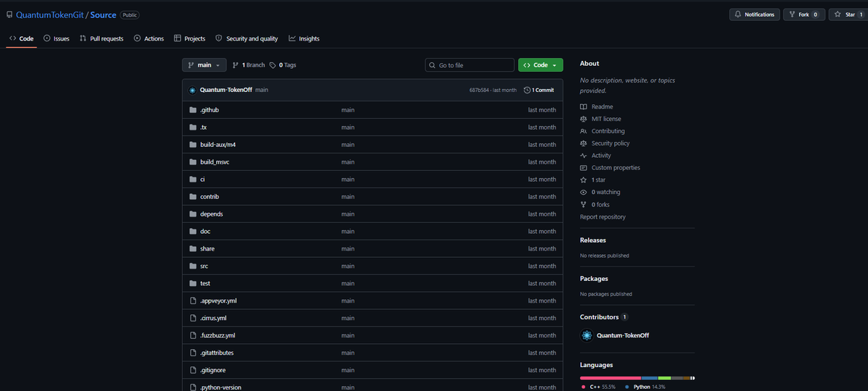Image resolution: width=868 pixels, height=391 pixels.
Task: Open the Releases heading link
Action: 593,240
